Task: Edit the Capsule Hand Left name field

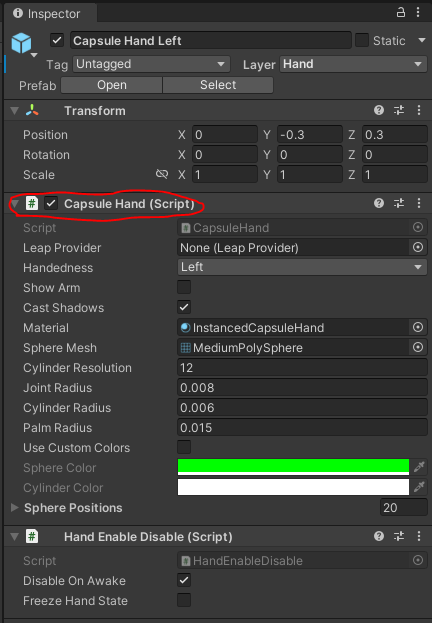Action: coord(211,40)
